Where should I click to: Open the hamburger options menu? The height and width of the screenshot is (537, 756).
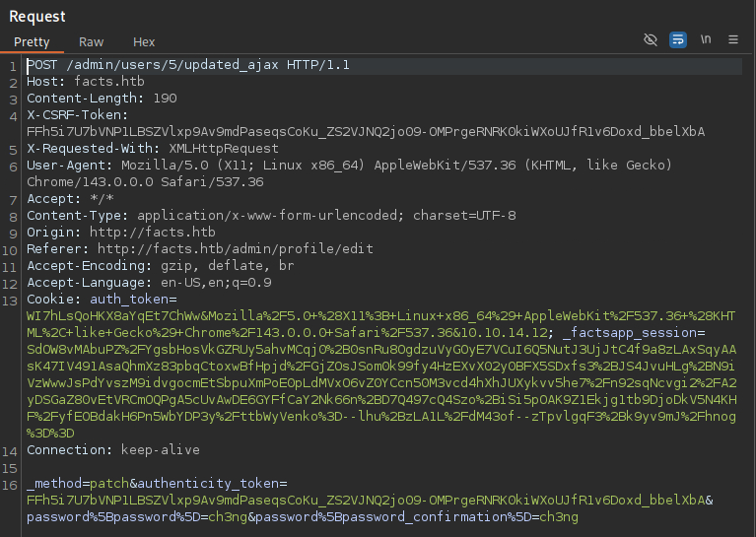(733, 39)
